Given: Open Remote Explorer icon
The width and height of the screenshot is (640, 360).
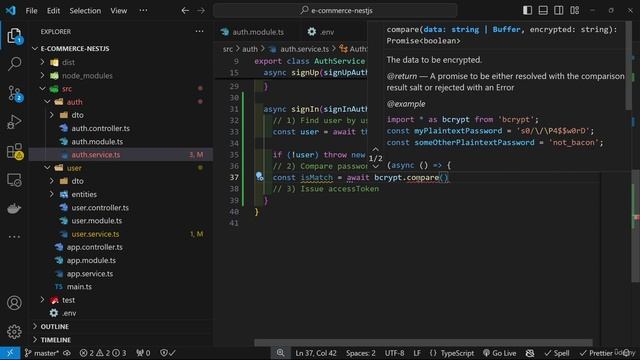Looking at the screenshot, I should tap(14, 180).
